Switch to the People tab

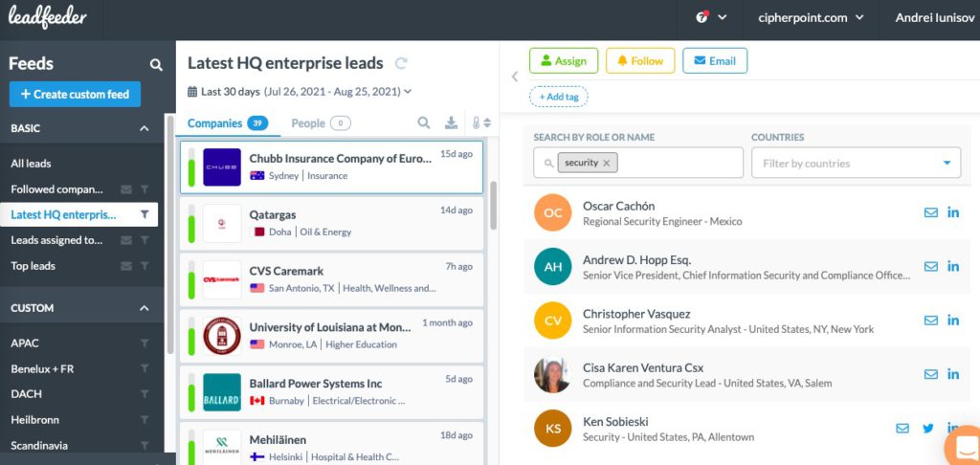(321, 123)
